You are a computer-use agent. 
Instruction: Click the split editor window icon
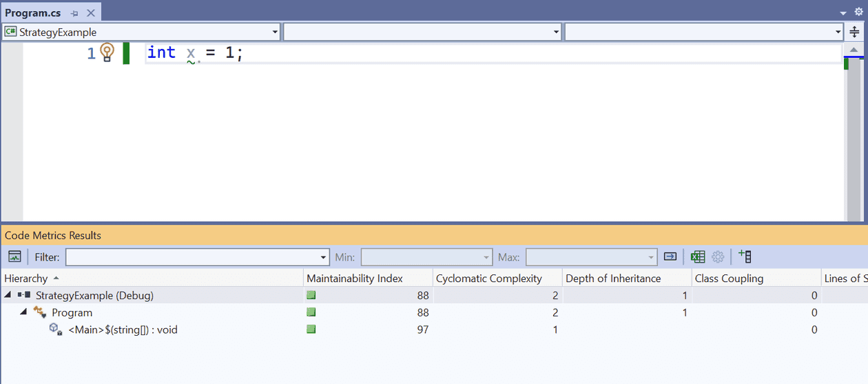tap(854, 32)
